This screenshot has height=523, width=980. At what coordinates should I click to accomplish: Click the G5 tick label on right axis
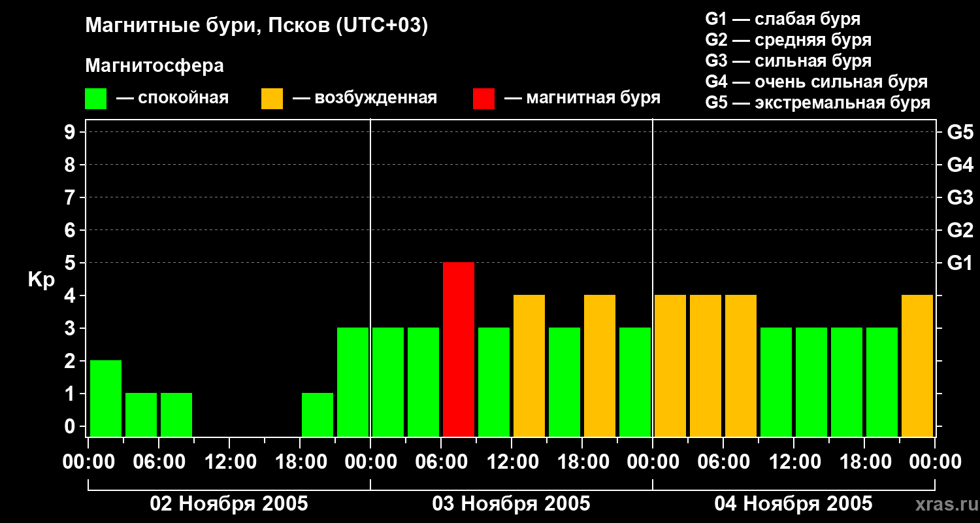tap(960, 132)
